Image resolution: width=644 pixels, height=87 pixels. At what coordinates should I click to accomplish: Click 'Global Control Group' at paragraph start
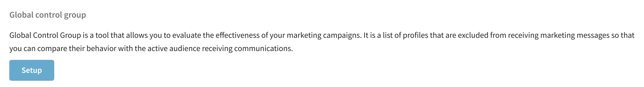(45, 35)
